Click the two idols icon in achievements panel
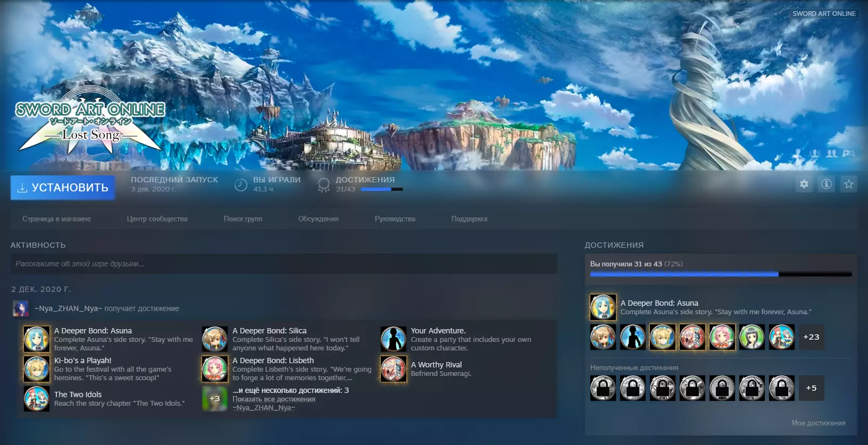Screen dimensions: 868x445 pos(782,337)
